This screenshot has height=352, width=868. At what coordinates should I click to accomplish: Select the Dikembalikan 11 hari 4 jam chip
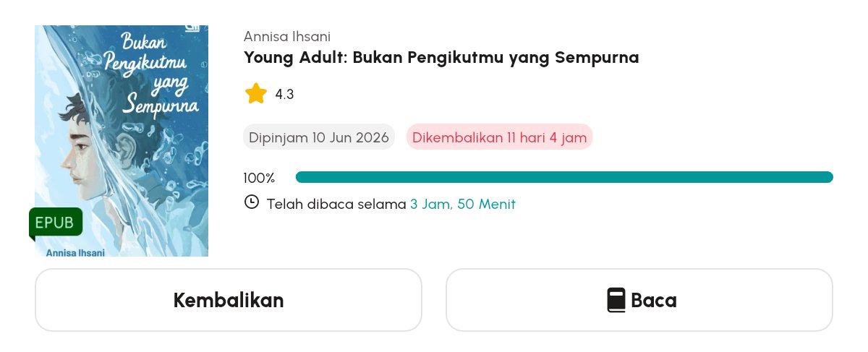500,137
